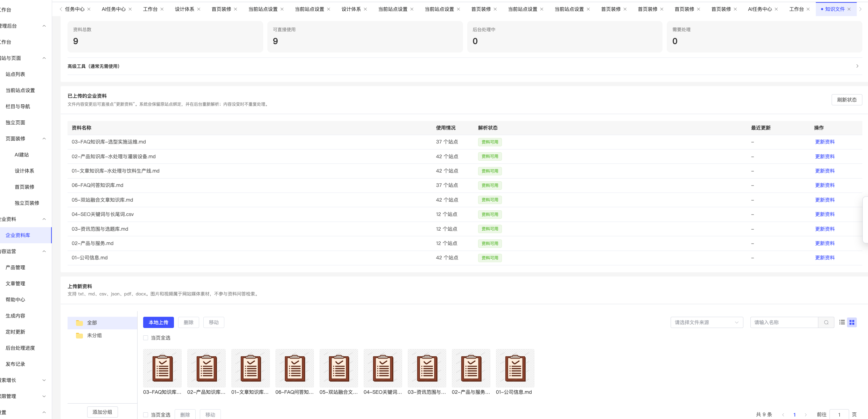Collapse 内容运营 sidebar group

tap(44, 251)
